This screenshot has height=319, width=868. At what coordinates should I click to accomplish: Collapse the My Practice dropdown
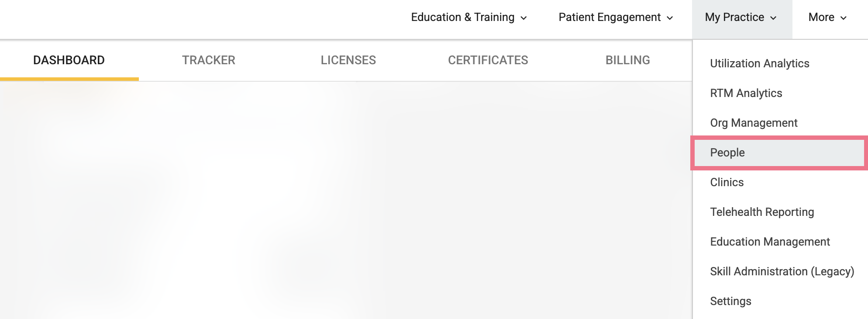click(742, 17)
